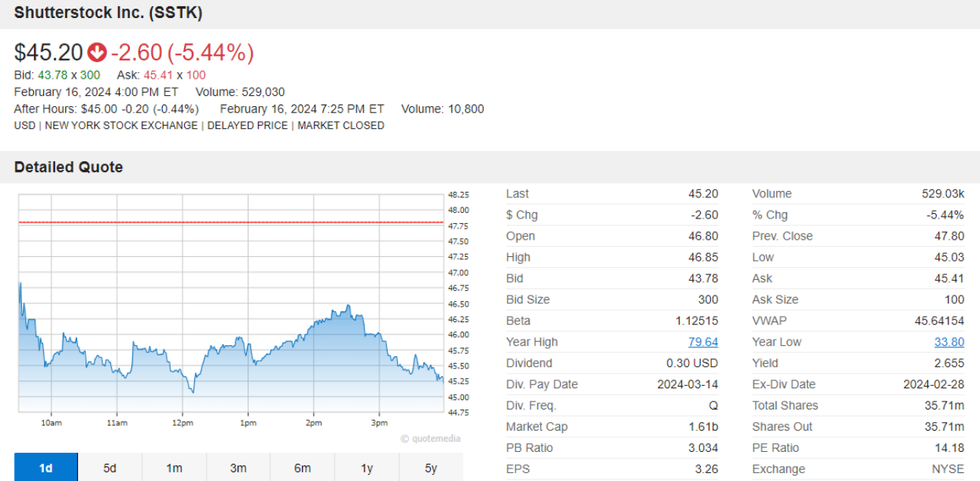Open the Year Low 33.80 link

point(949,342)
